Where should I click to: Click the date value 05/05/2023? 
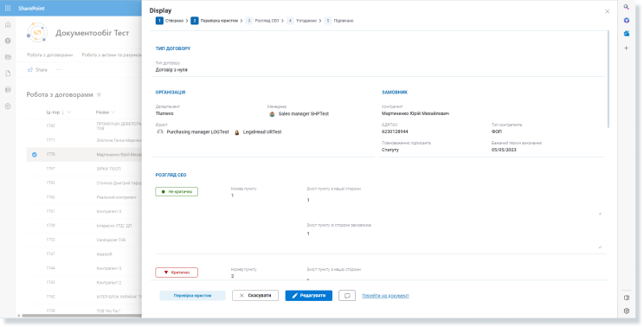pos(504,151)
